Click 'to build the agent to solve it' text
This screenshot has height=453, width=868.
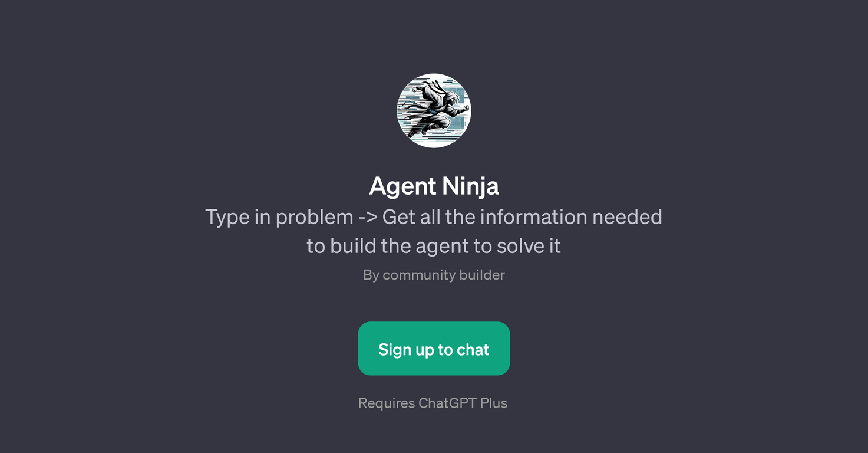434,245
